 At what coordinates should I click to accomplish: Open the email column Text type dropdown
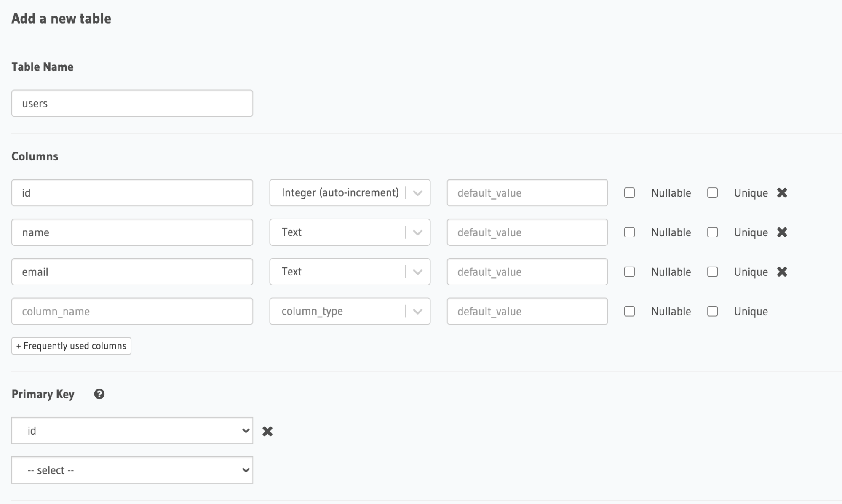(350, 272)
